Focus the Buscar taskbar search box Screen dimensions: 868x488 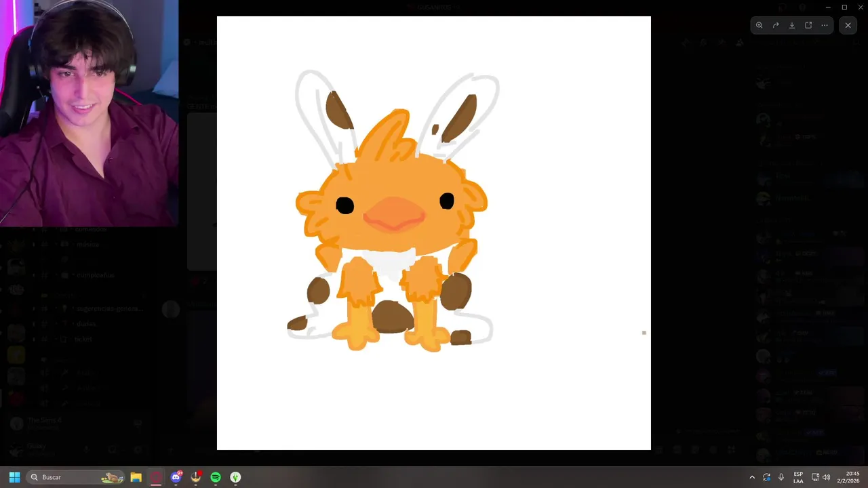pyautogui.click(x=76, y=477)
